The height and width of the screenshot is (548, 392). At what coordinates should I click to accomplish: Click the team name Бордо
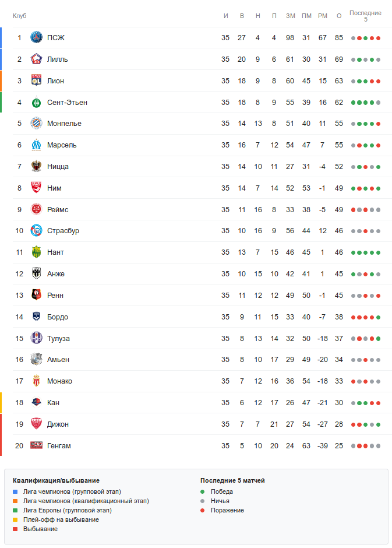[58, 317]
